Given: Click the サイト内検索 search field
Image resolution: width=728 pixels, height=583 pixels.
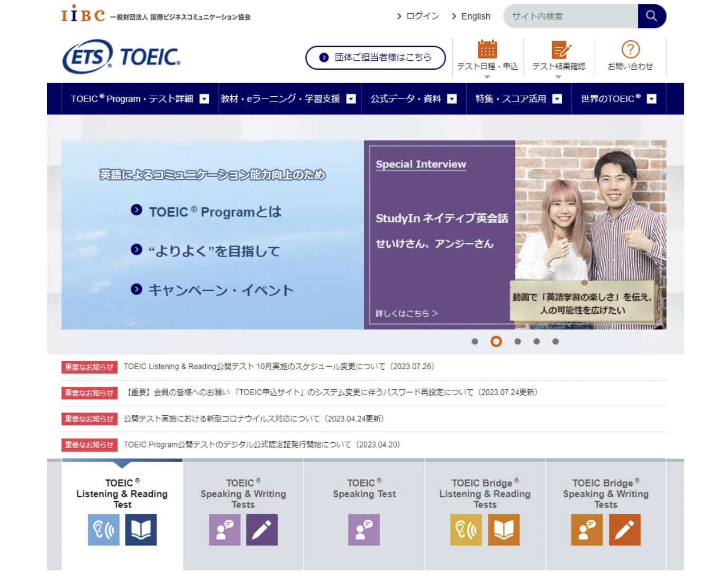Looking at the screenshot, I should [x=570, y=16].
